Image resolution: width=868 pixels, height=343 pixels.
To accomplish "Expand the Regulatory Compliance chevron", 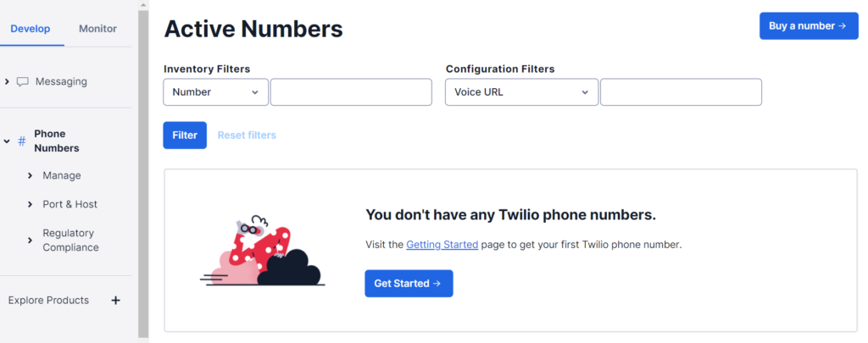I will pyautogui.click(x=30, y=241).
